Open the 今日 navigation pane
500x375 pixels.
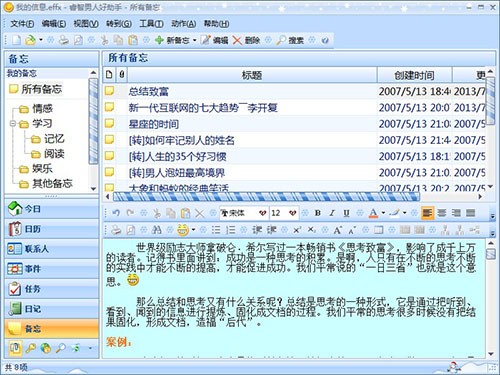tap(52, 209)
